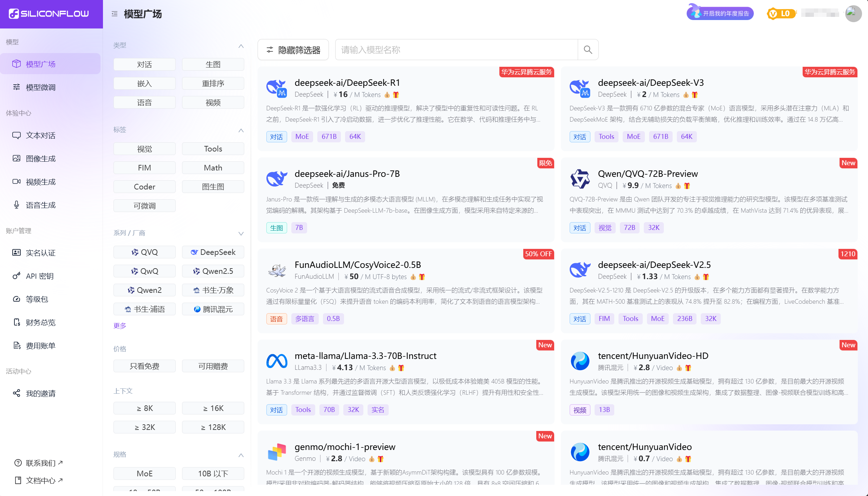Screen dimensions: 868x496
Task: Show 更多 vendor series
Action: 120,326
